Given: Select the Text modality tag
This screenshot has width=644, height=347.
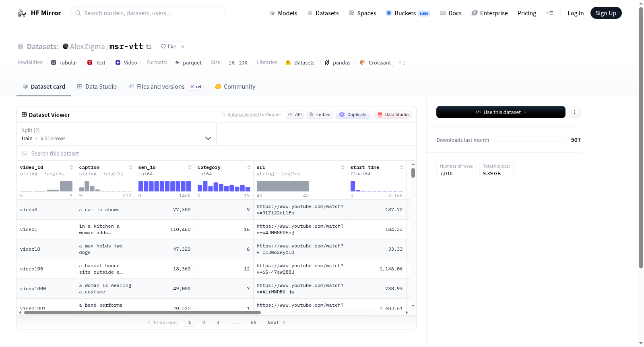Looking at the screenshot, I should coord(96,62).
